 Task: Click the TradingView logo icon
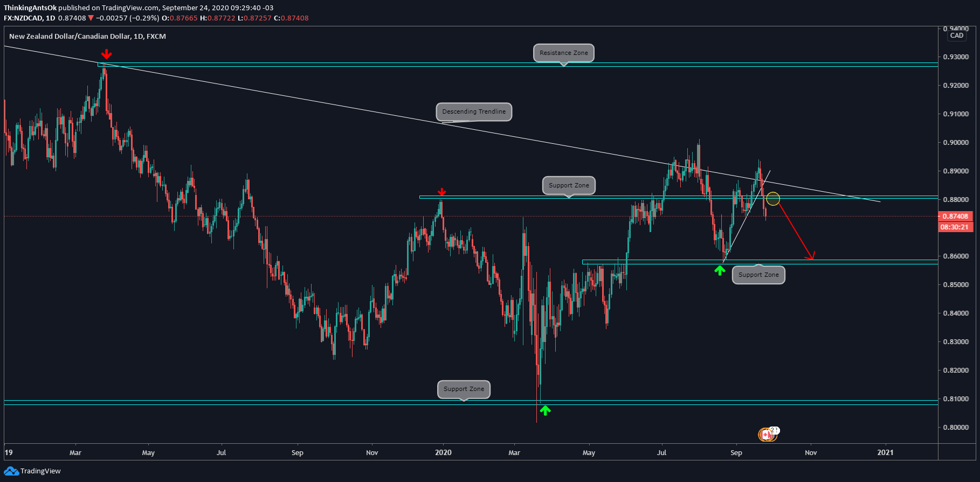point(11,471)
